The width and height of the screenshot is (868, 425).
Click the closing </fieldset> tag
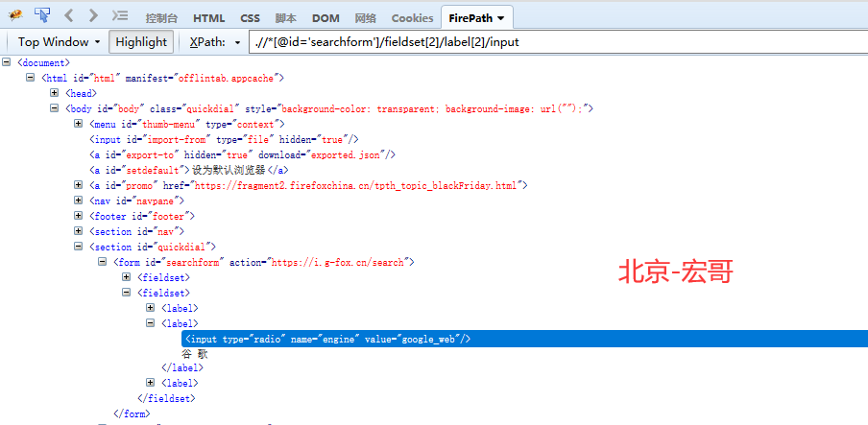tap(167, 398)
